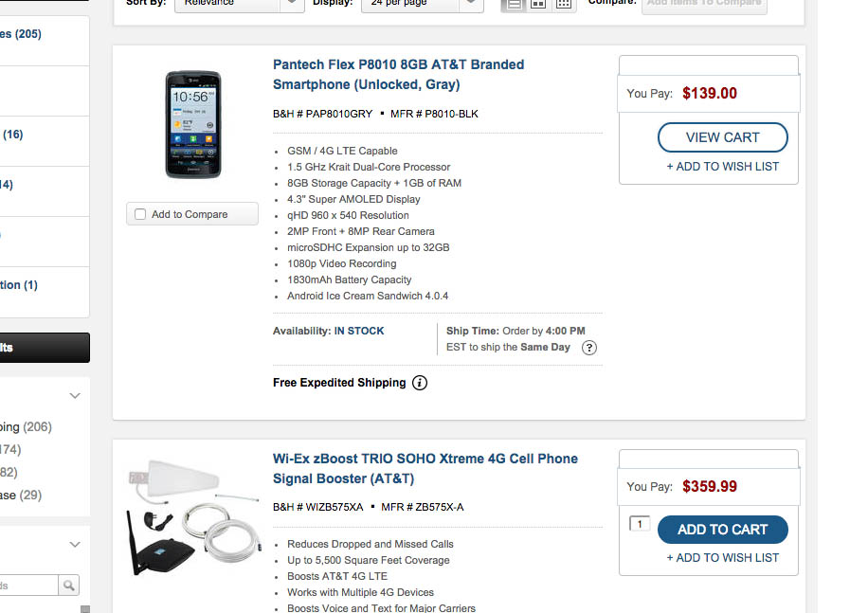The width and height of the screenshot is (868, 613).
Task: Add Wi-Ex zBoost to wish list
Action: 722,558
